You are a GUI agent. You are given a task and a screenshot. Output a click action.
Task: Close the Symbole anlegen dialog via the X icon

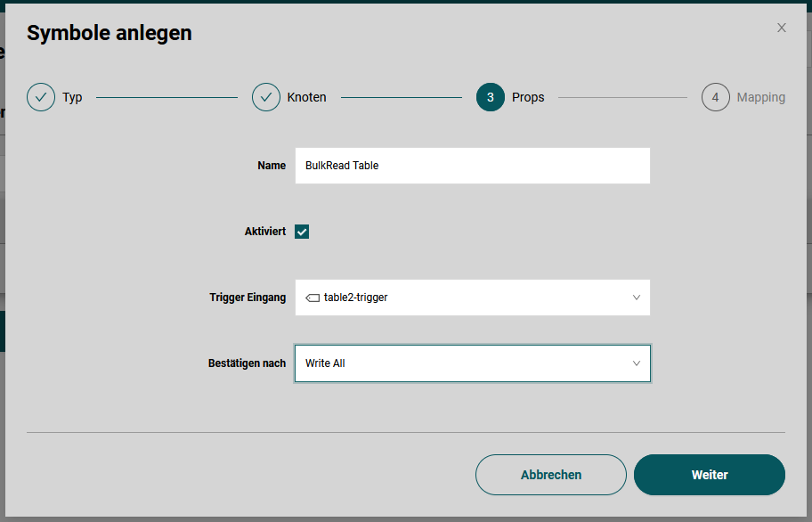click(781, 28)
